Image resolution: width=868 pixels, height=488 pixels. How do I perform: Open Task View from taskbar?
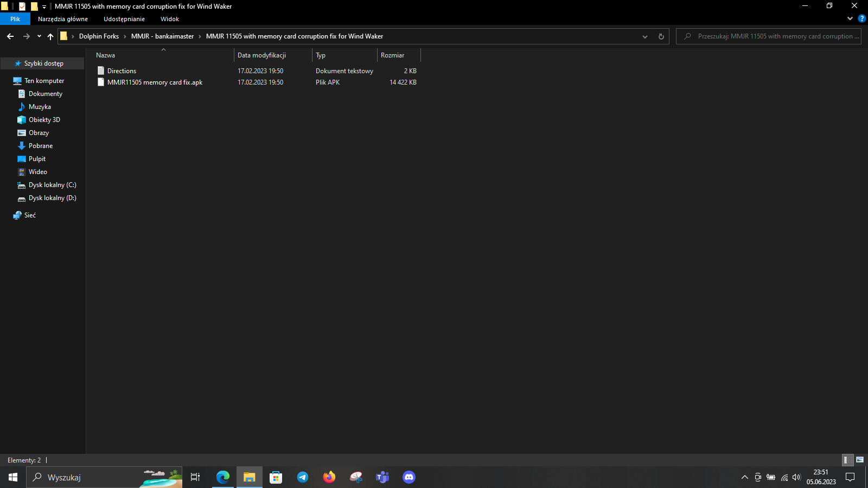(195, 477)
